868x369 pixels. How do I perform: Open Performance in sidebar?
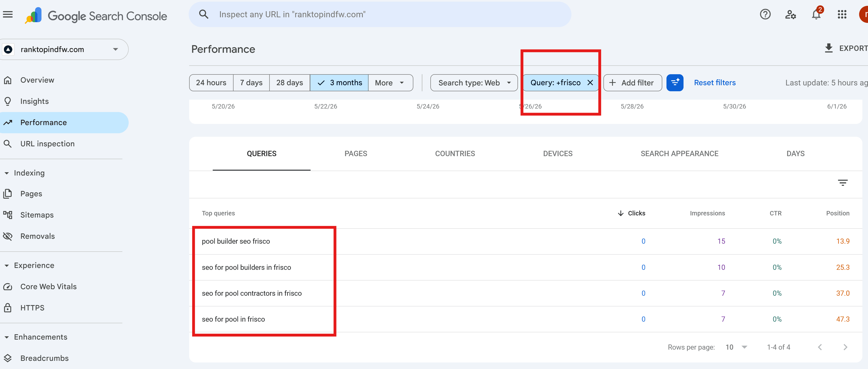(x=64, y=123)
